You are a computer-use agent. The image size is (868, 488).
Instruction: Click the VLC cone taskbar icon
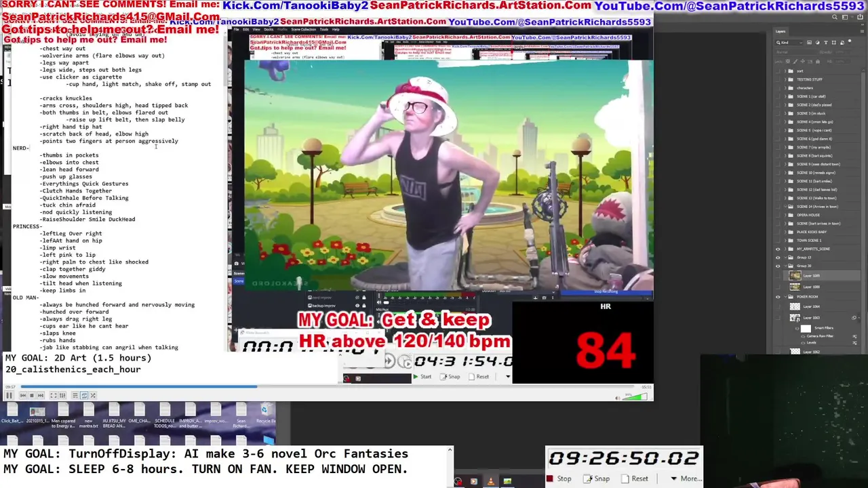490,481
